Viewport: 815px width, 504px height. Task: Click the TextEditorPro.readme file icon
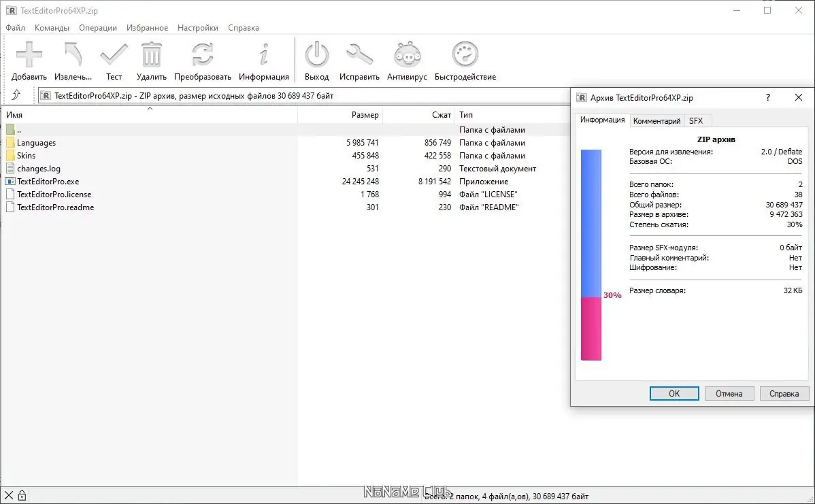[10, 207]
